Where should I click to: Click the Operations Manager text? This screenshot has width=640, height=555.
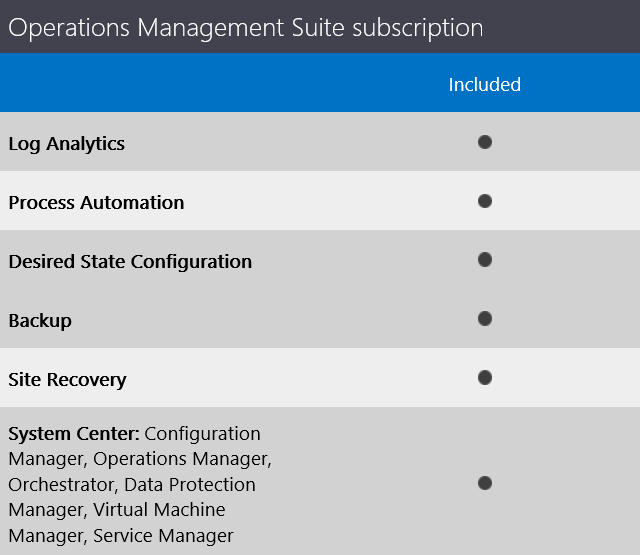(x=181, y=459)
